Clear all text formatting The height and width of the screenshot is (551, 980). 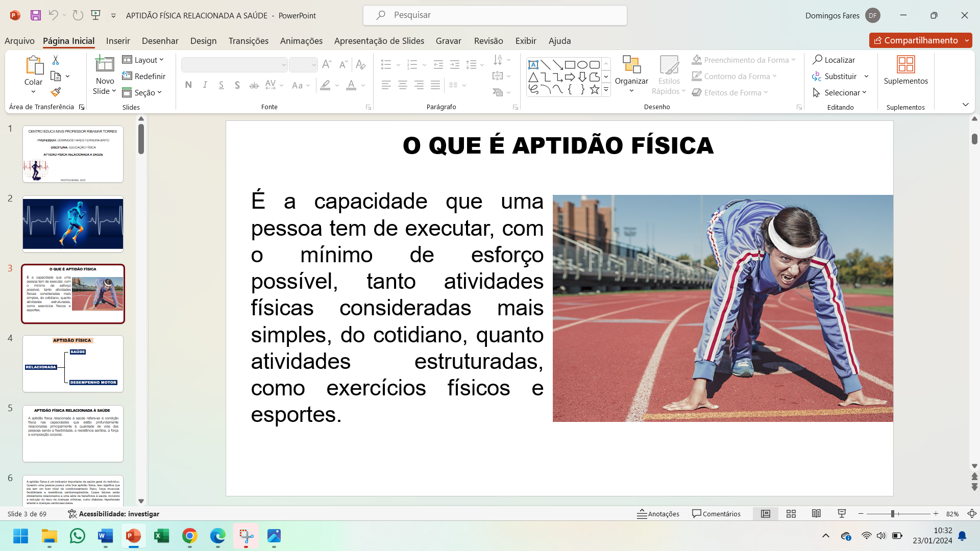coord(361,64)
